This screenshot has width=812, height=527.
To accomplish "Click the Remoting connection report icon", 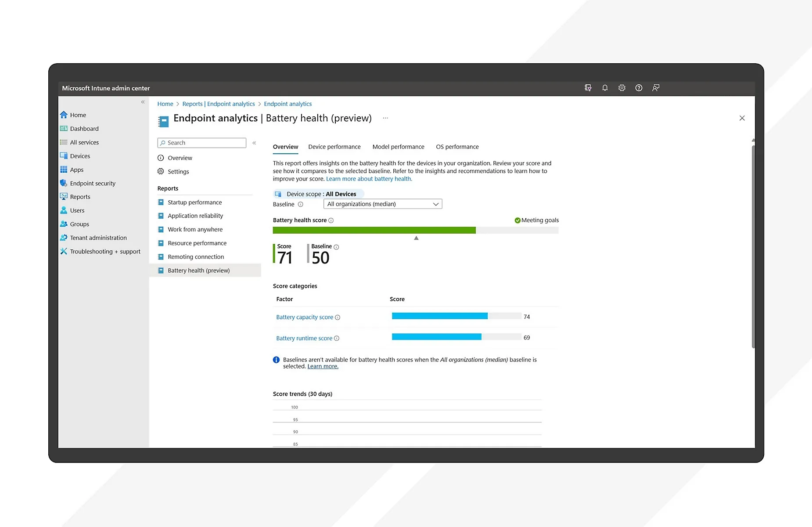I will (161, 257).
